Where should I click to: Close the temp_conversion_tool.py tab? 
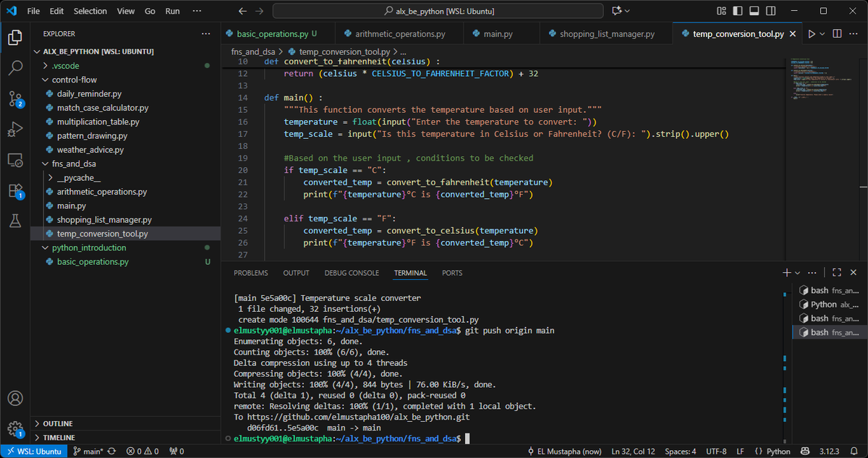pos(793,34)
